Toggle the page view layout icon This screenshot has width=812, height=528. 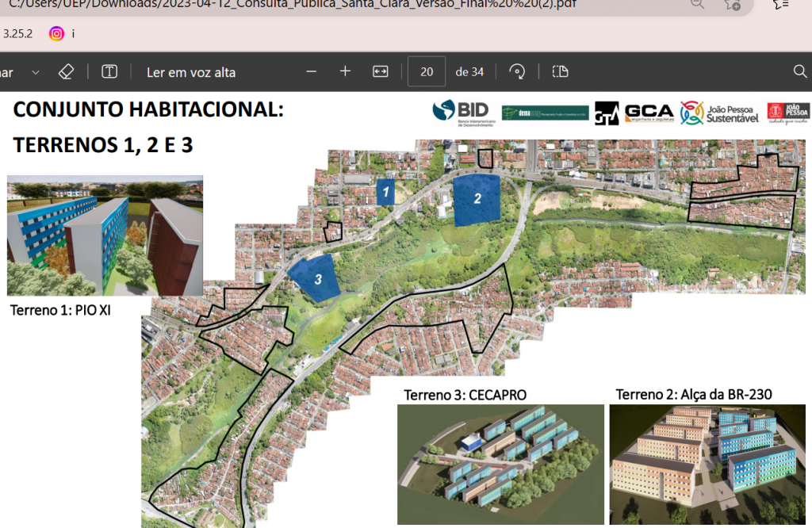pyautogui.click(x=561, y=71)
